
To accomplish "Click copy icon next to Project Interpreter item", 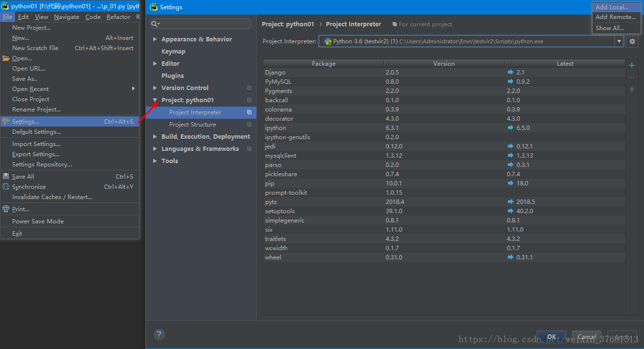I will [249, 112].
